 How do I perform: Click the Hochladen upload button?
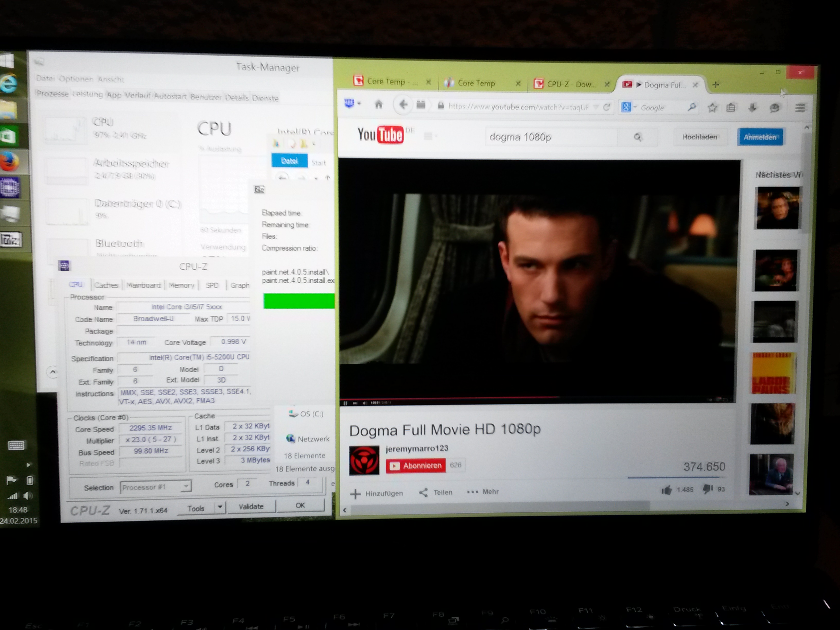tap(700, 137)
